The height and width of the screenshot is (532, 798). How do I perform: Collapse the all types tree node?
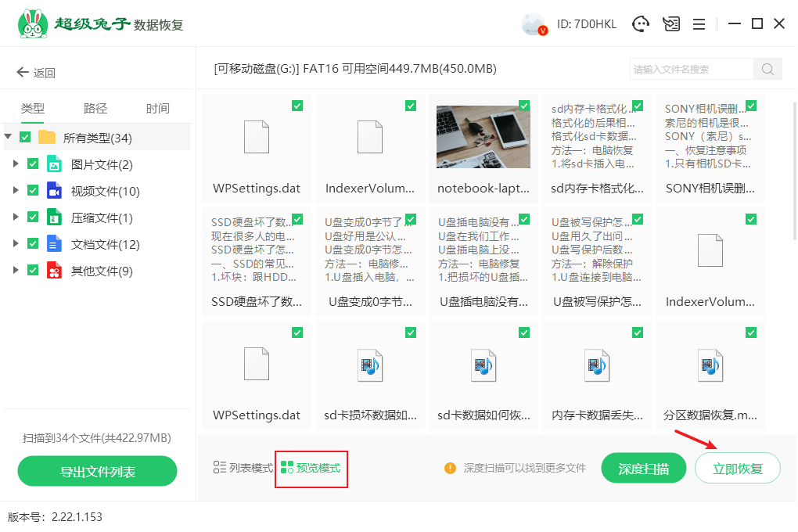[9, 138]
